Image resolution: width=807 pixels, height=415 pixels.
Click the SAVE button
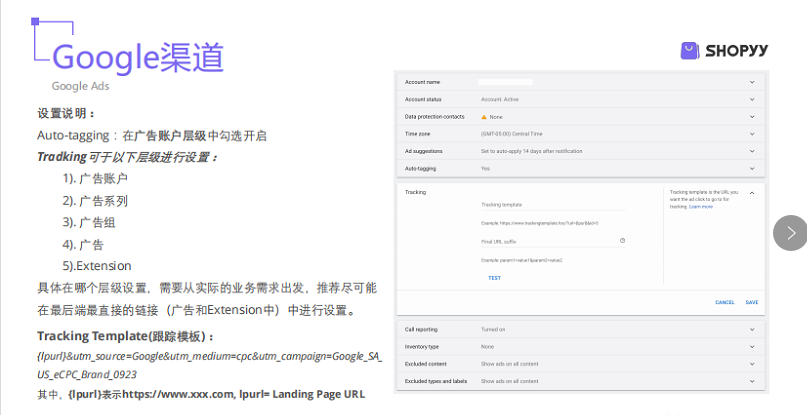pos(752,302)
